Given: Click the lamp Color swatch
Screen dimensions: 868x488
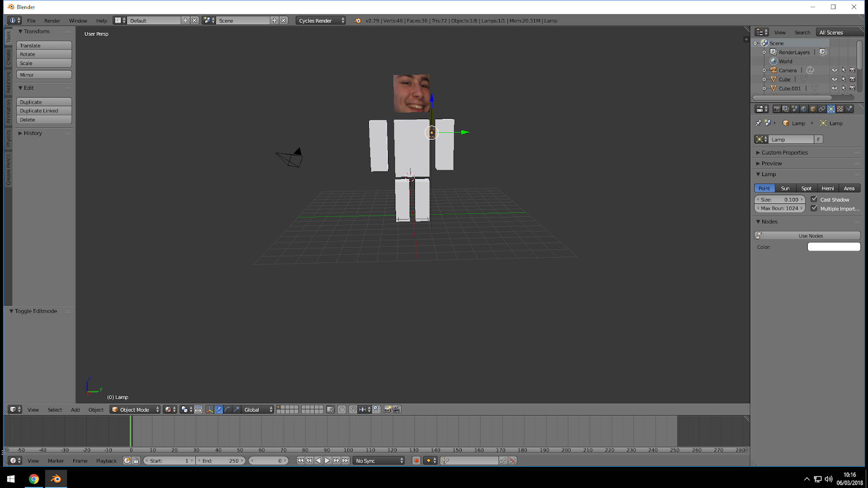Looking at the screenshot, I should 834,246.
